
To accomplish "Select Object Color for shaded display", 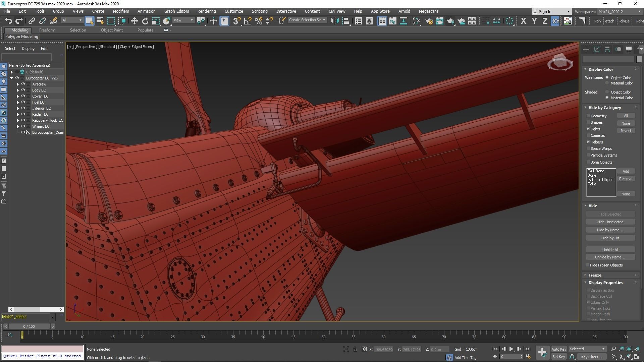I will pyautogui.click(x=607, y=92).
